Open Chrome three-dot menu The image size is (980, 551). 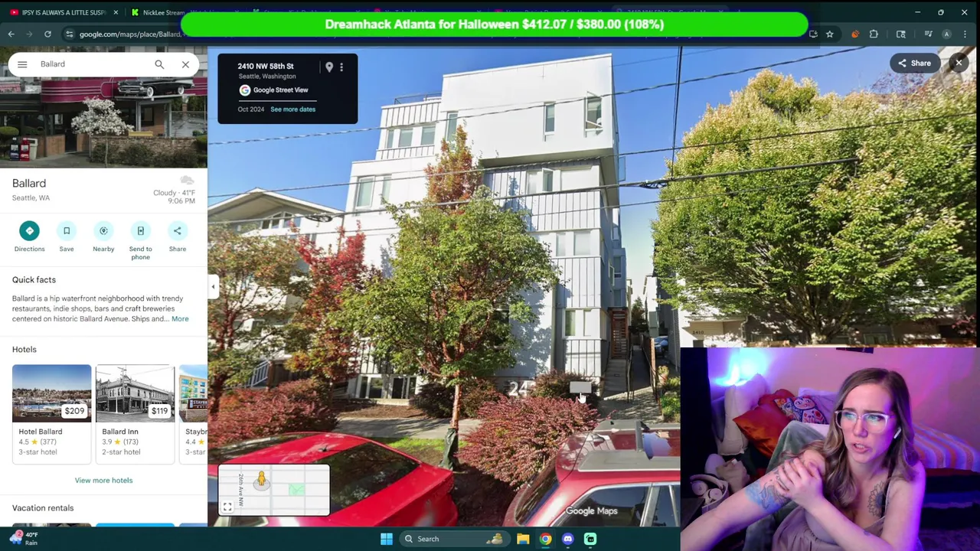(x=965, y=34)
